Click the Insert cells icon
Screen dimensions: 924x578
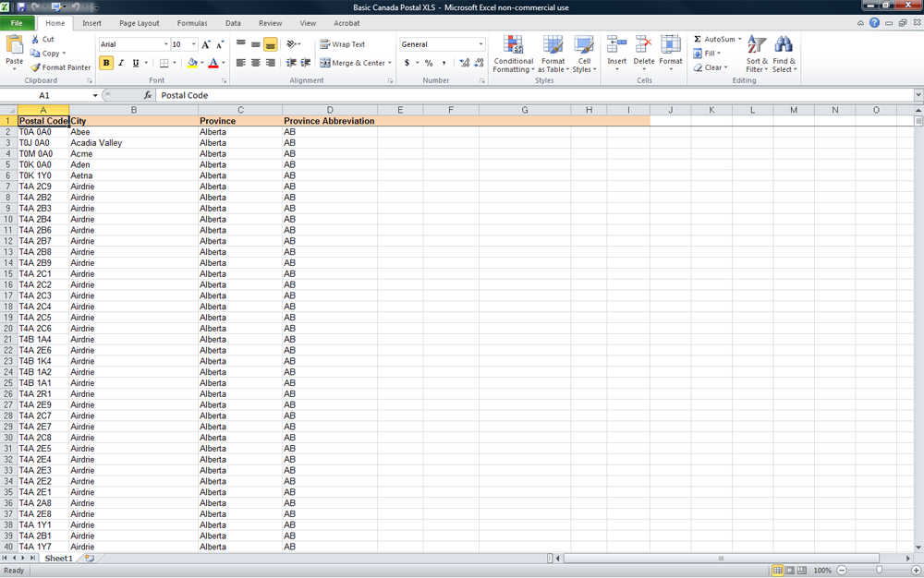point(616,44)
